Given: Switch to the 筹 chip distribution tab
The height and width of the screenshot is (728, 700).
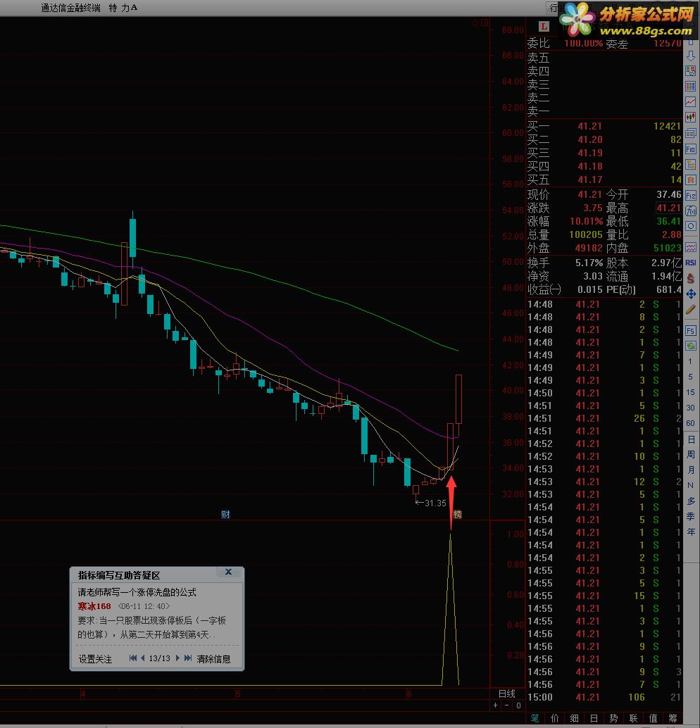Looking at the screenshot, I should [673, 718].
